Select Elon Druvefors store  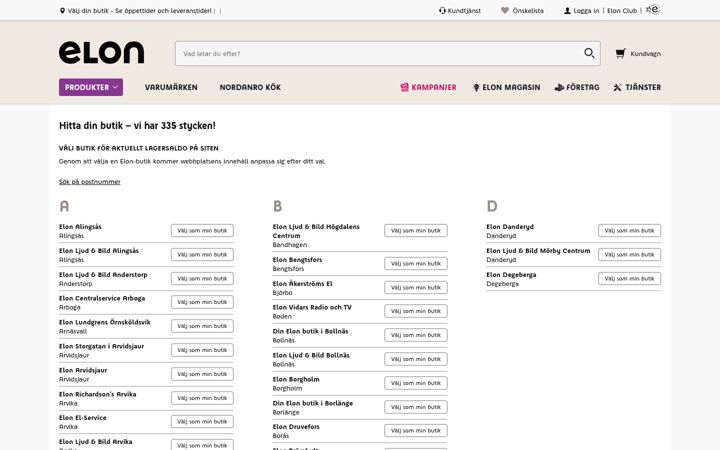point(416,431)
